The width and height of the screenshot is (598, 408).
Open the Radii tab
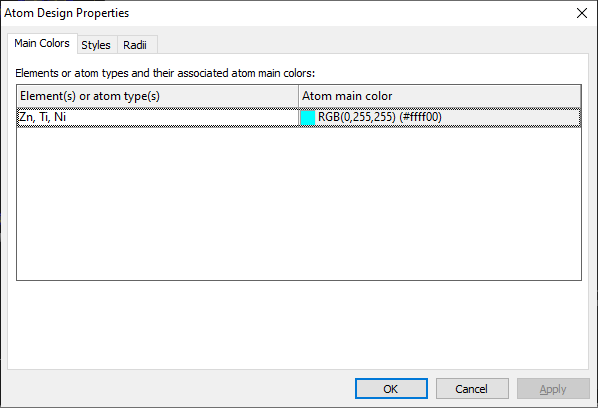click(135, 45)
